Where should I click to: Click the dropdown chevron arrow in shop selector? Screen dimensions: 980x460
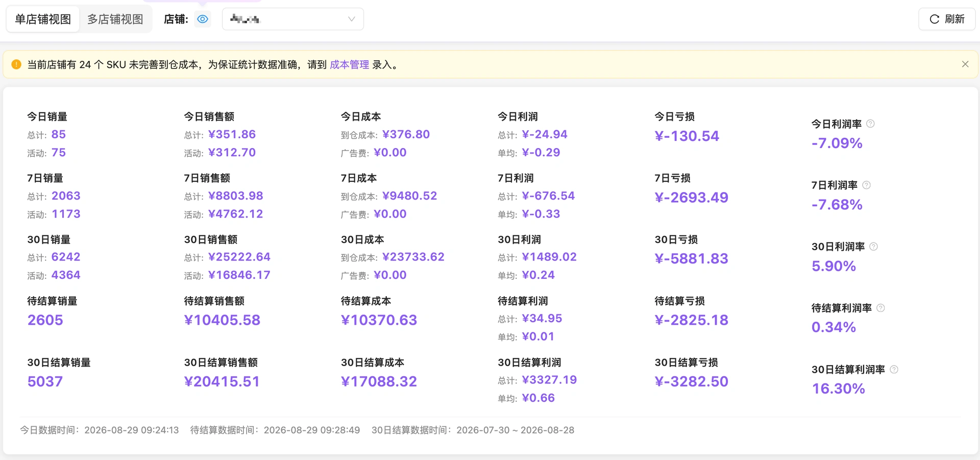point(351,19)
